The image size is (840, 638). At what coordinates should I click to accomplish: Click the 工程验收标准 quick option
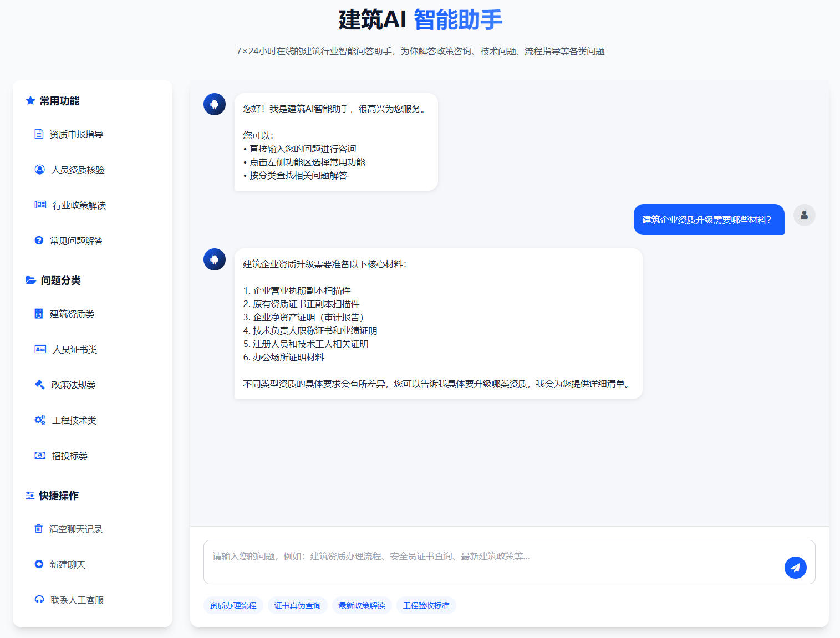coord(426,605)
